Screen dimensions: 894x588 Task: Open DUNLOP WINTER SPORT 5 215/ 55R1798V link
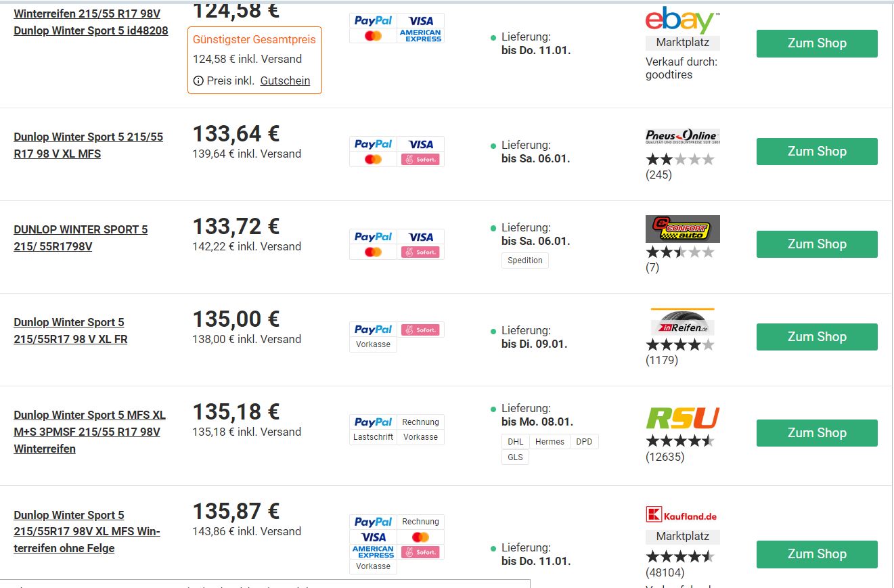[81, 238]
